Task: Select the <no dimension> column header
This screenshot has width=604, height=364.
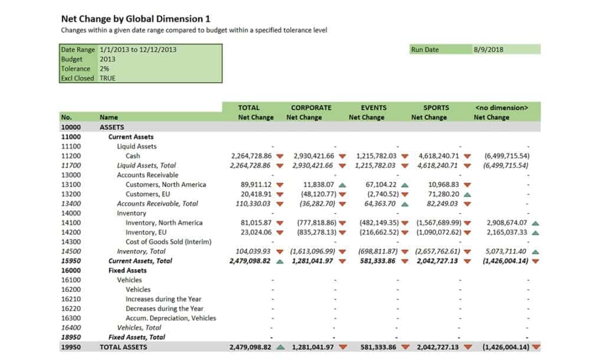Action: coord(501,107)
